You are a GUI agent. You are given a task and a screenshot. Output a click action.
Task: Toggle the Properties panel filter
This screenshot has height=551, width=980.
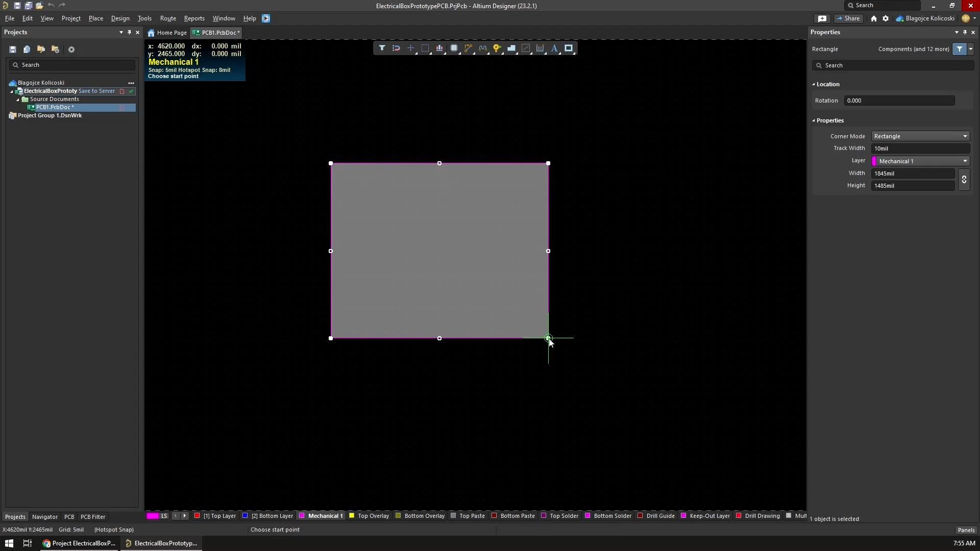[x=959, y=49]
